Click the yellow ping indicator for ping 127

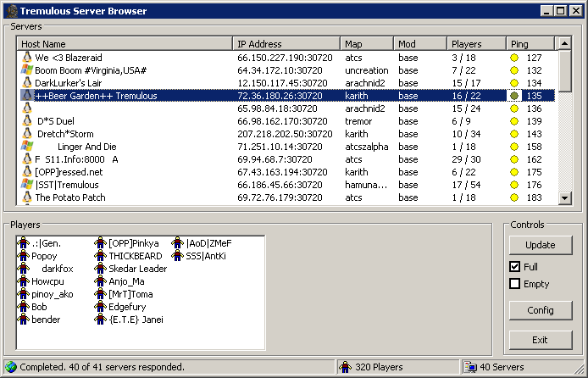514,58
